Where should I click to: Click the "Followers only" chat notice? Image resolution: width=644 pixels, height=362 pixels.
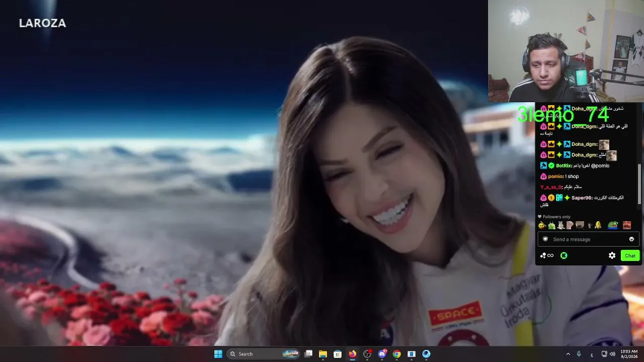click(554, 217)
